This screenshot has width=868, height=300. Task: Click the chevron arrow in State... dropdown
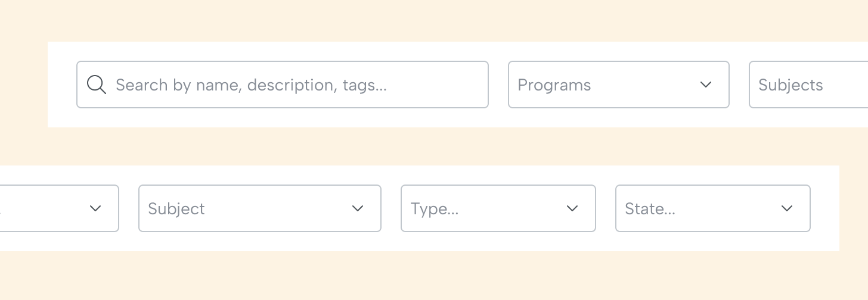tap(787, 208)
